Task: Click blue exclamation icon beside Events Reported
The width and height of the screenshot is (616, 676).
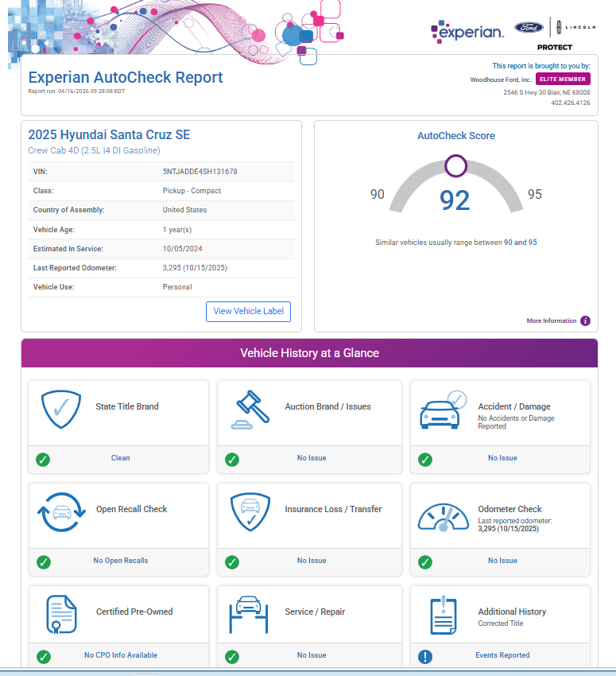Action: click(425, 657)
